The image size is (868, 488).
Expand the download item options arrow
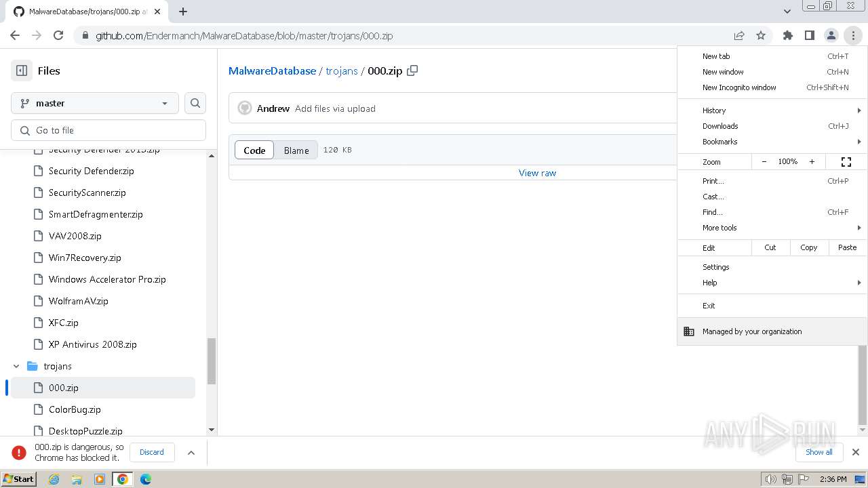(191, 452)
